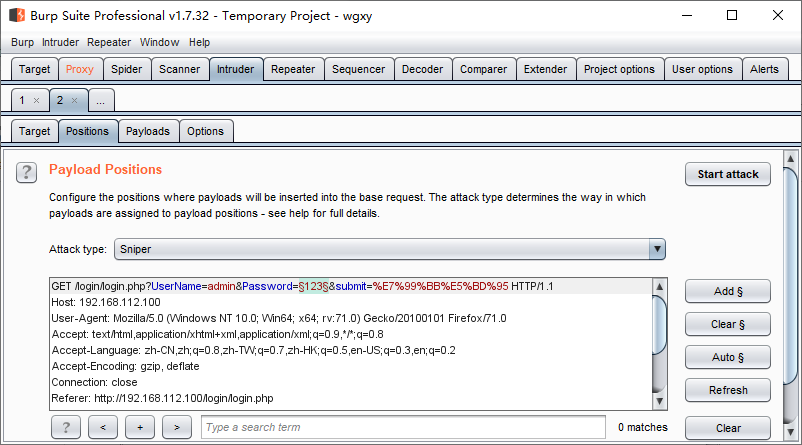Switch to the Spider tab

[x=127, y=69]
